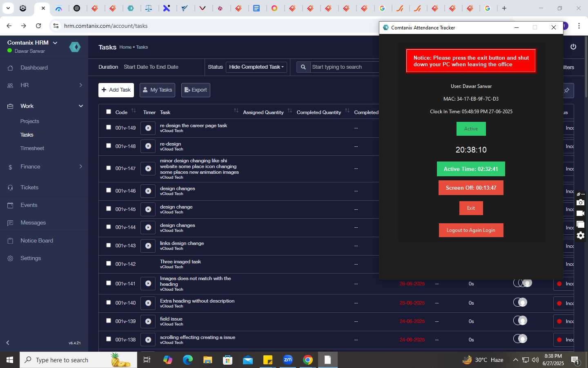
Task: Click the Windows Start button
Action: click(10, 360)
